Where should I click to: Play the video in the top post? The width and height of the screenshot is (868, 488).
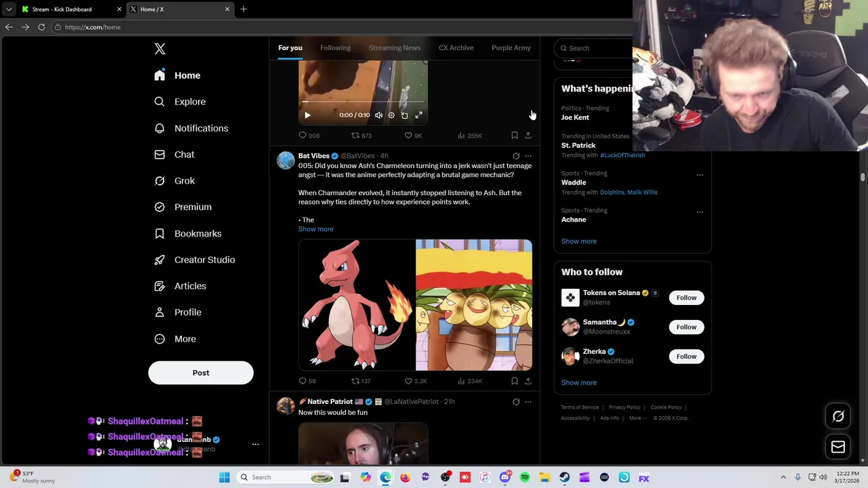tap(307, 115)
